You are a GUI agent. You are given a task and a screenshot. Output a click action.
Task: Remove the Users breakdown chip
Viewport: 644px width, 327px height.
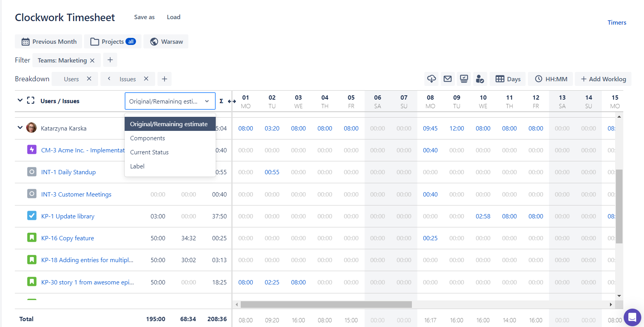tap(89, 79)
